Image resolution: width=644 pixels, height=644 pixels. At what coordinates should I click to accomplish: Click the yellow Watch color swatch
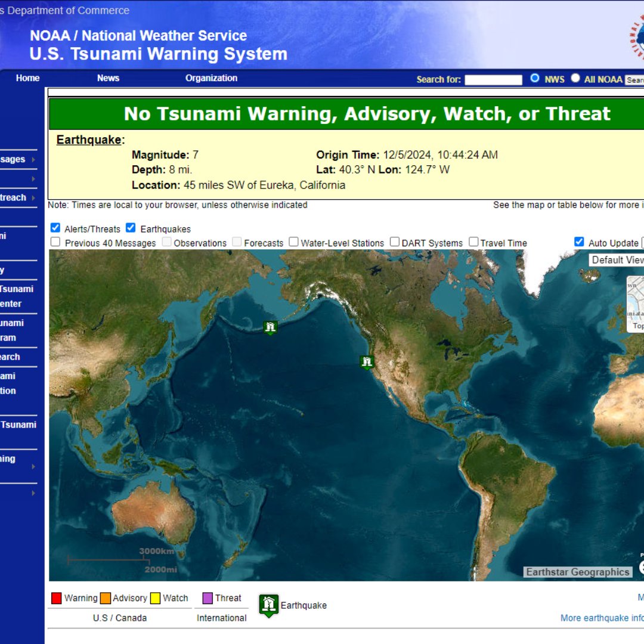click(x=155, y=598)
